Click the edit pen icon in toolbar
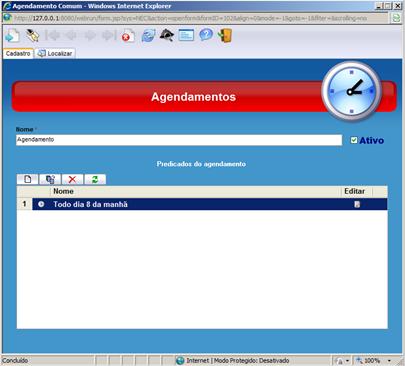Image resolution: width=405 pixels, height=366 pixels. pyautogui.click(x=32, y=35)
